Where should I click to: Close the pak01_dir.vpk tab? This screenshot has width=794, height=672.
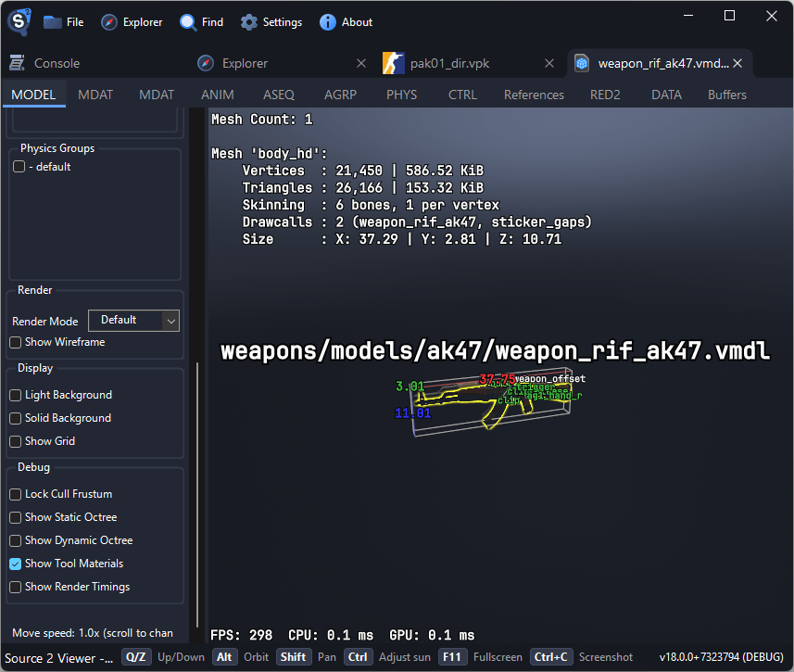(549, 63)
